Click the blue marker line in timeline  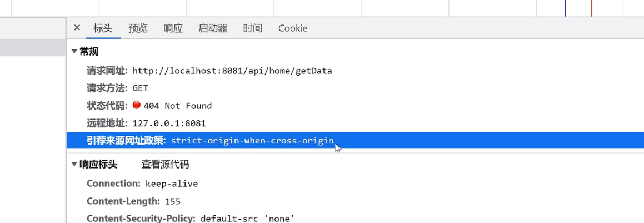(565, 8)
